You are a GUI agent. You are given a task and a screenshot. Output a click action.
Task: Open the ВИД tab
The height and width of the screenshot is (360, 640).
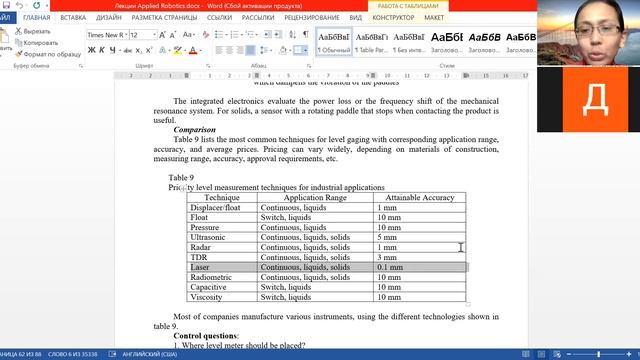(x=356, y=18)
